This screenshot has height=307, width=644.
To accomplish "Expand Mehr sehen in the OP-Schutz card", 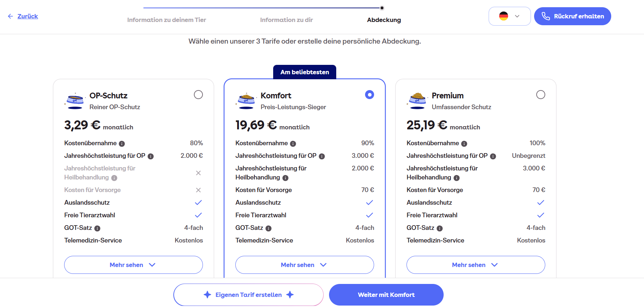I will click(x=133, y=265).
